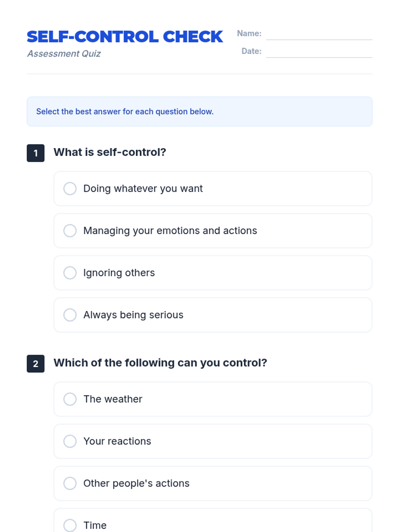Click the 'Name:' label

tap(249, 34)
